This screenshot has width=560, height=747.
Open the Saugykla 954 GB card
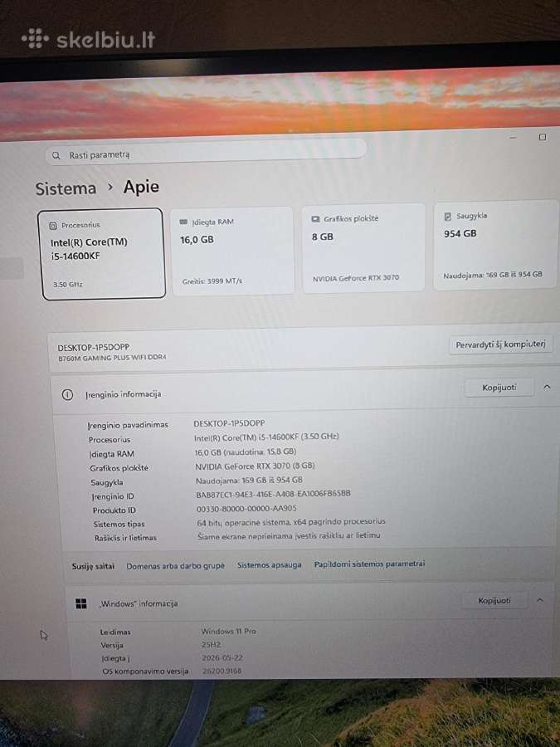click(495, 245)
